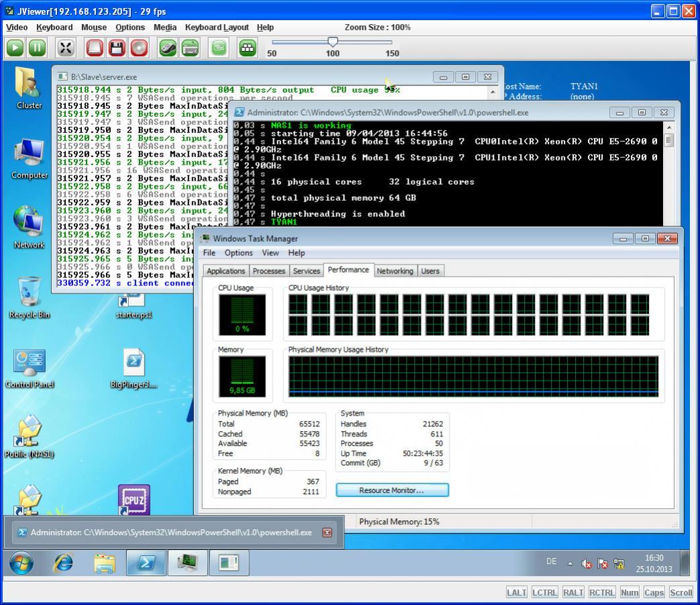
Task: Switch to the Users tab
Action: coord(430,271)
